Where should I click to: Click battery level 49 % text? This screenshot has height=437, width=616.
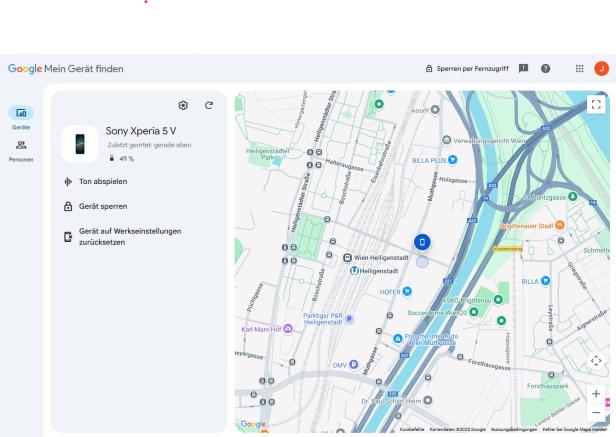pos(126,159)
